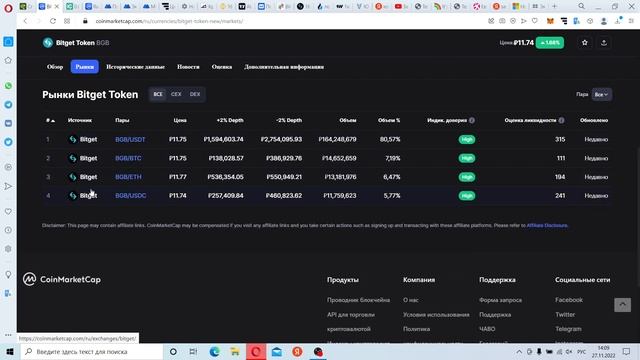Open the CoinMarketCap footer logo
Image resolution: width=640 pixels, height=360 pixels.
pos(62,279)
